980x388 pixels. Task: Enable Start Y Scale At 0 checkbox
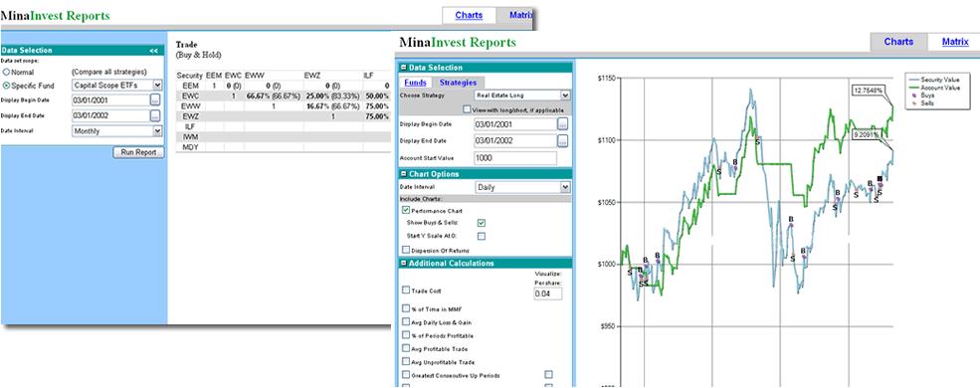point(482,236)
